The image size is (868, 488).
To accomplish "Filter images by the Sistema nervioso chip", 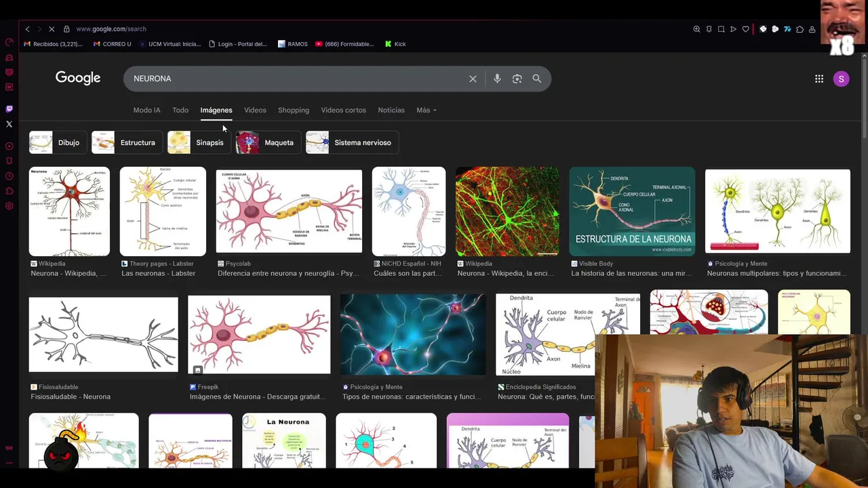I will pos(352,142).
